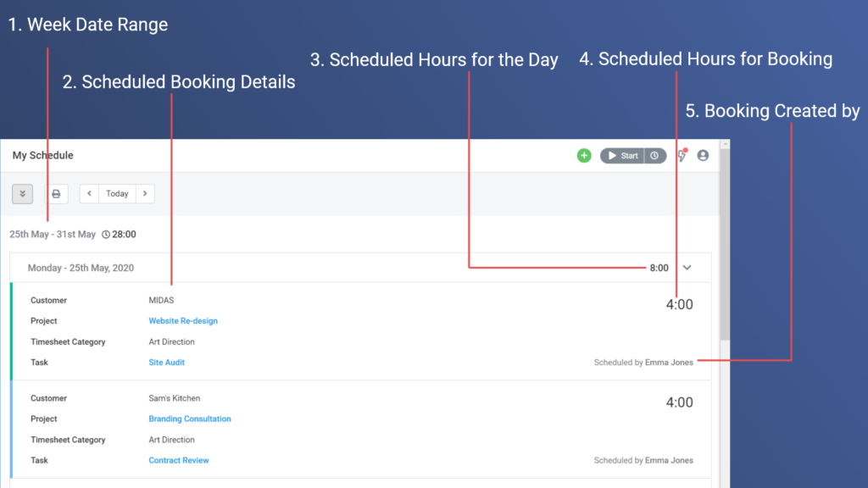The width and height of the screenshot is (868, 488).
Task: Open the Website Re-design project link
Action: tap(183, 320)
